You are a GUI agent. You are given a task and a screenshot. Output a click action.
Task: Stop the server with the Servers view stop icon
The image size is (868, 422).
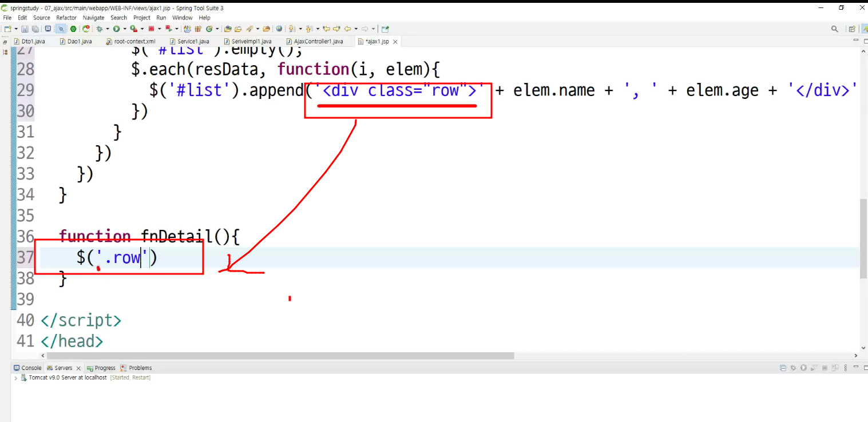pos(825,368)
